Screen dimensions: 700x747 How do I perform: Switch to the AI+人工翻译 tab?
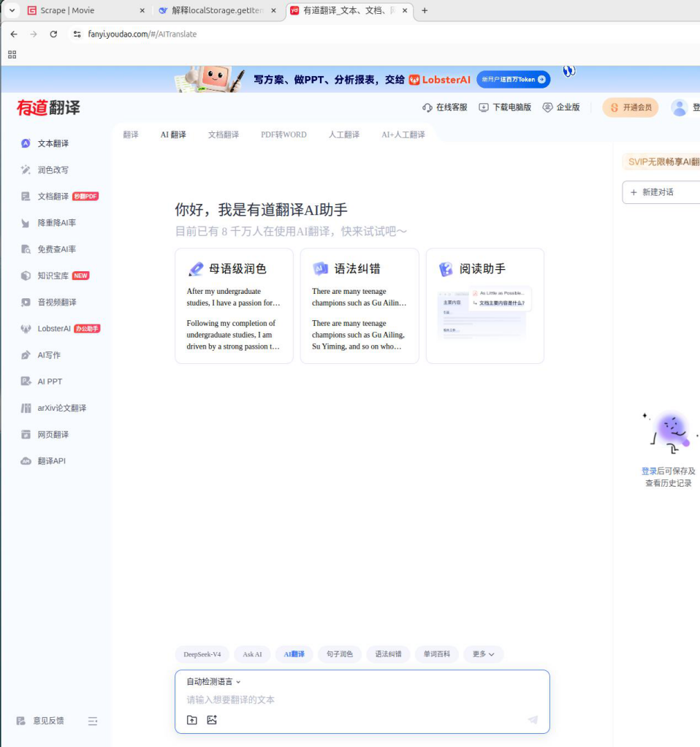403,134
